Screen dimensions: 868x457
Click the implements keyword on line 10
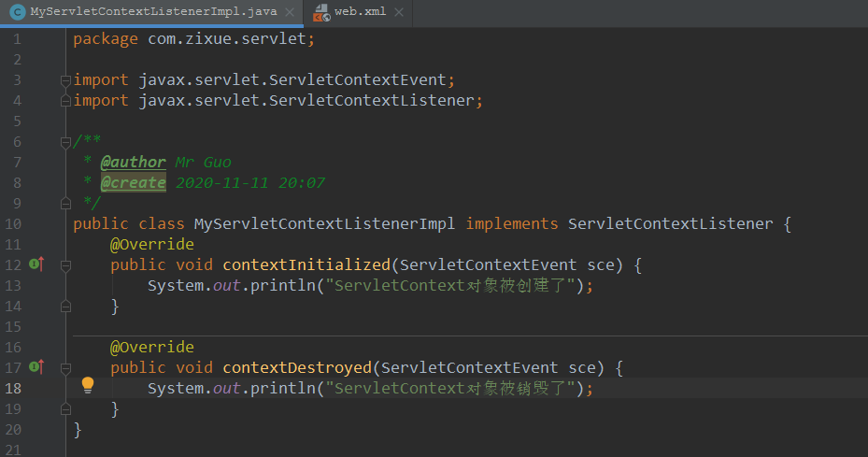click(x=511, y=223)
